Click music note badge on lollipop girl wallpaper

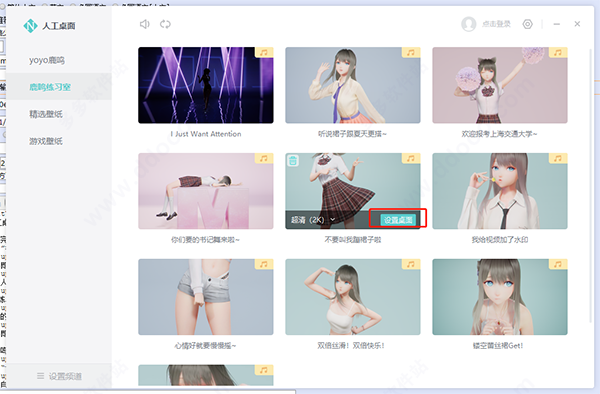558,158
